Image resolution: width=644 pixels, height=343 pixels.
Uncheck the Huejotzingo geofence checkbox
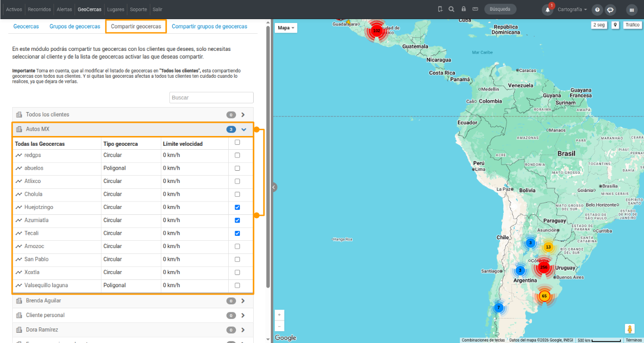coord(238,207)
